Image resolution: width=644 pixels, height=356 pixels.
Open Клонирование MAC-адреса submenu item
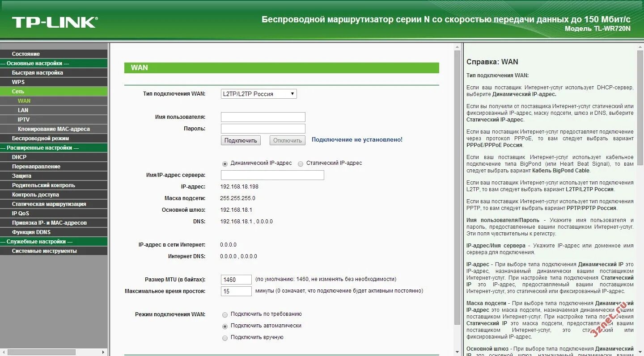54,129
